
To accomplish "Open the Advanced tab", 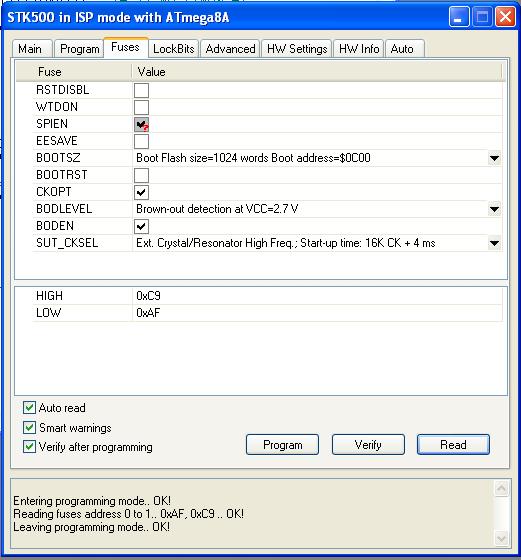I will [230, 49].
